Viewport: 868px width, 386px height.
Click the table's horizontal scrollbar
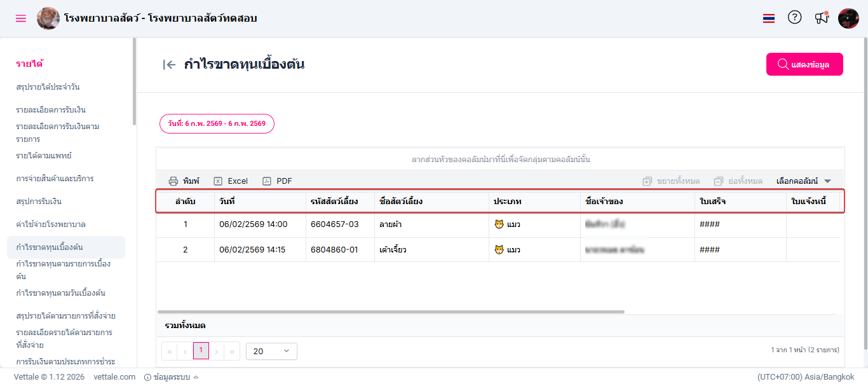pos(391,312)
